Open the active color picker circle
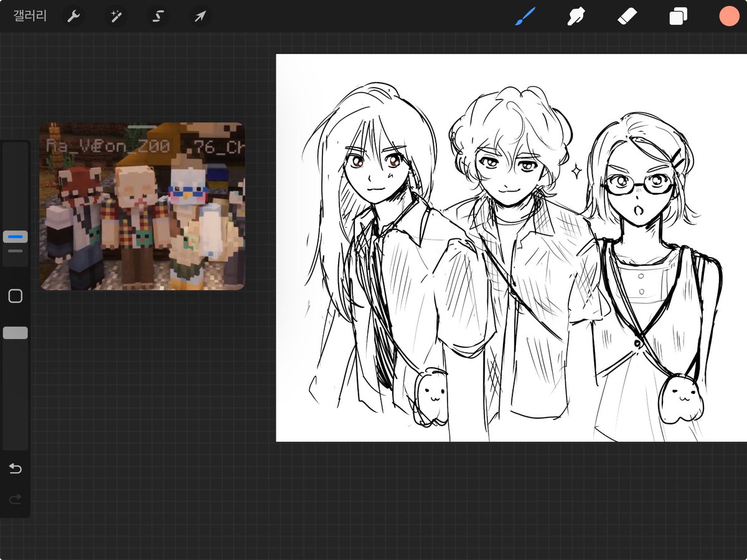This screenshot has width=747, height=560. [x=728, y=16]
